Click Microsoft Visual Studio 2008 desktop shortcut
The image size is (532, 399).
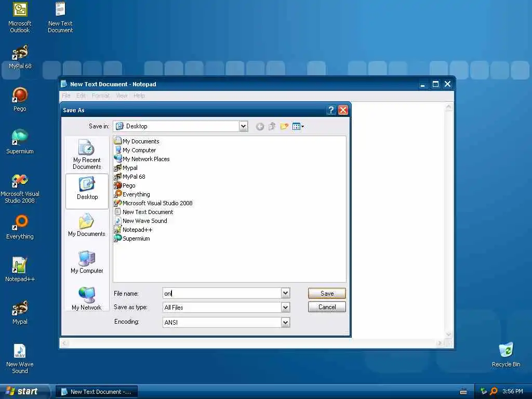(20, 188)
